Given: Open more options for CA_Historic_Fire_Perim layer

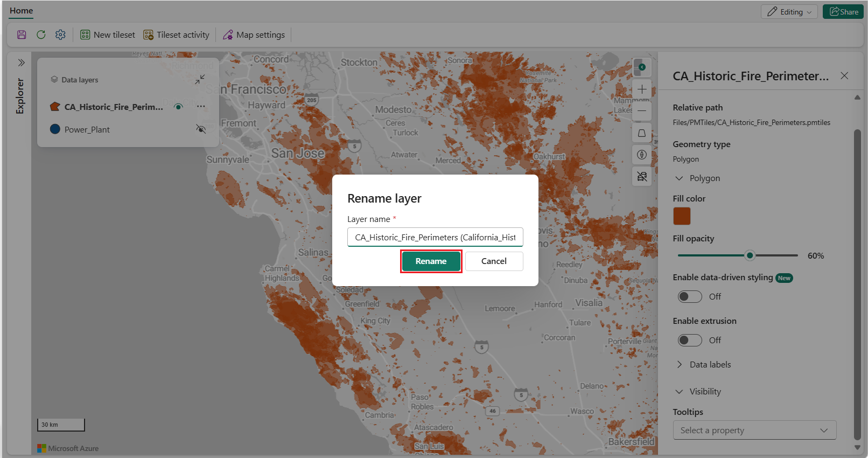Looking at the screenshot, I should (201, 107).
